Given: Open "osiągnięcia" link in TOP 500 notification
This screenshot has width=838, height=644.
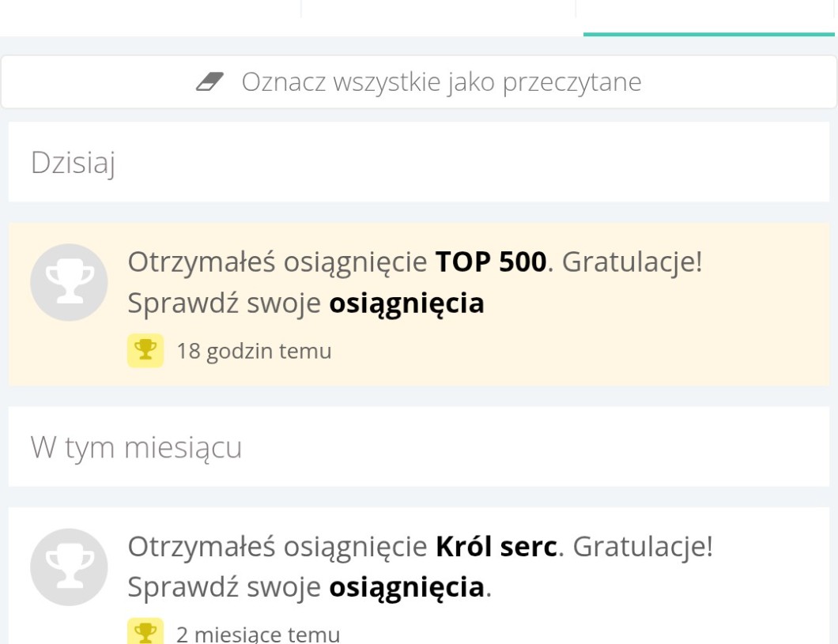Looking at the screenshot, I should pyautogui.click(x=406, y=303).
